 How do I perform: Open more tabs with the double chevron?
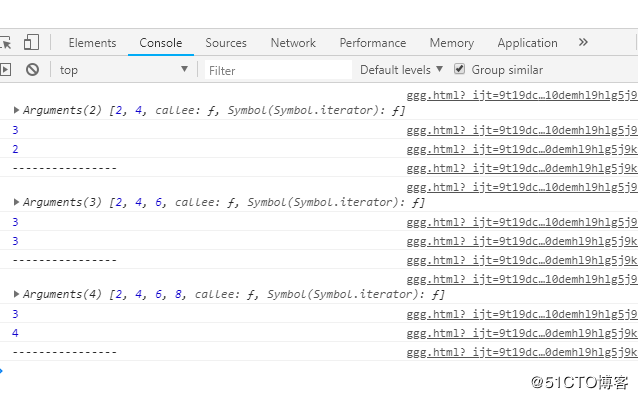click(x=583, y=42)
